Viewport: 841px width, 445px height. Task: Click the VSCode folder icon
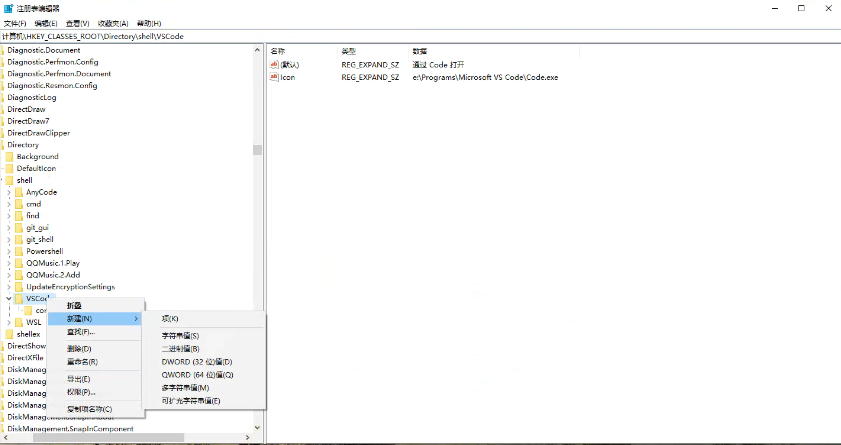19,299
